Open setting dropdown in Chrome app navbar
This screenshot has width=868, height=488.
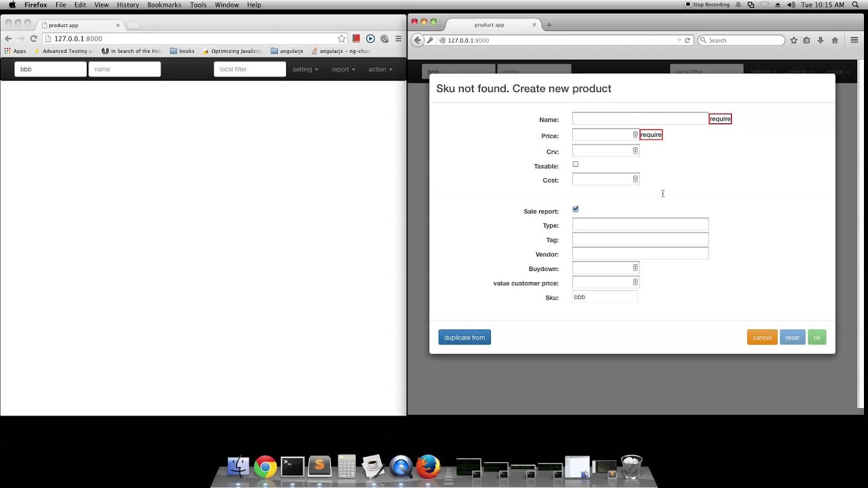tap(305, 69)
